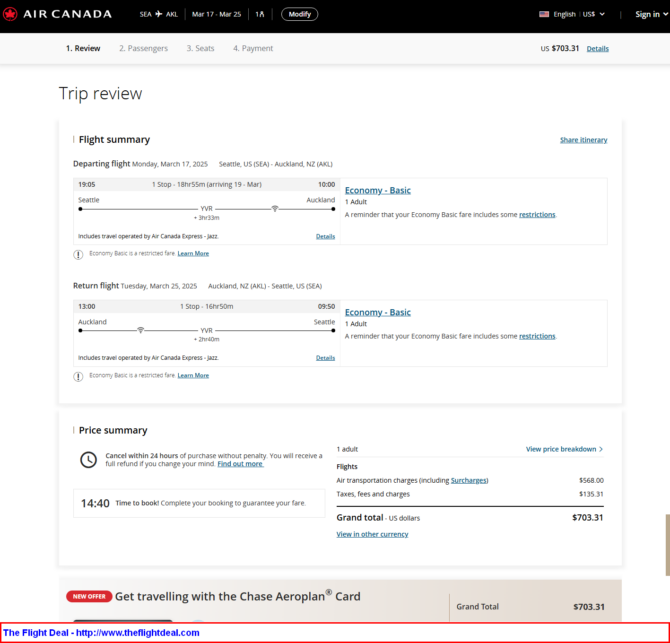The image size is (670, 643).
Task: Click the Flight summary section heading
Action: [x=114, y=140]
